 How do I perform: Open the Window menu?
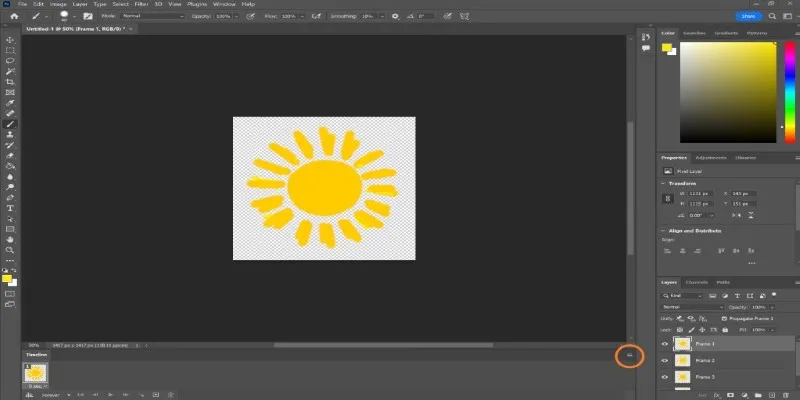[224, 4]
